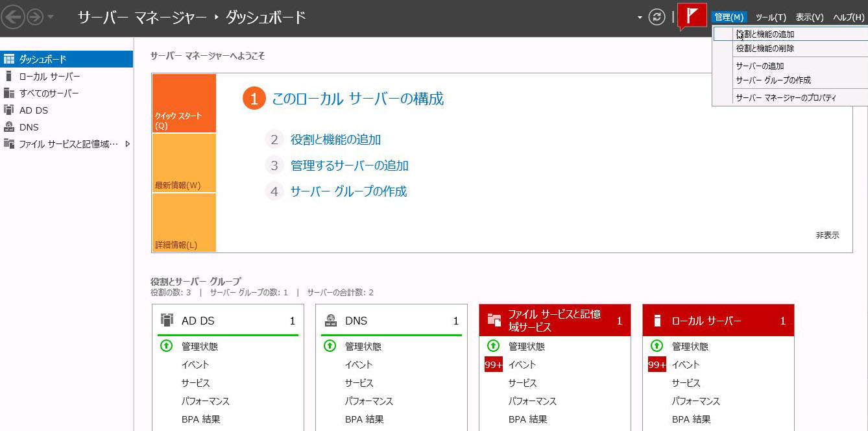Click the サーバー グループの作成 welcome link
The width and height of the screenshot is (868, 431).
348,191
